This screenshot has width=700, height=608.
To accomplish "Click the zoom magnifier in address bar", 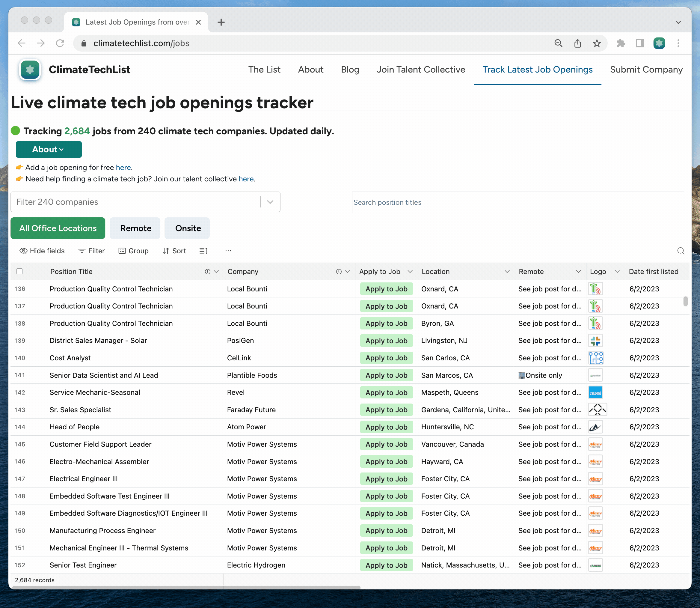I will click(x=558, y=43).
